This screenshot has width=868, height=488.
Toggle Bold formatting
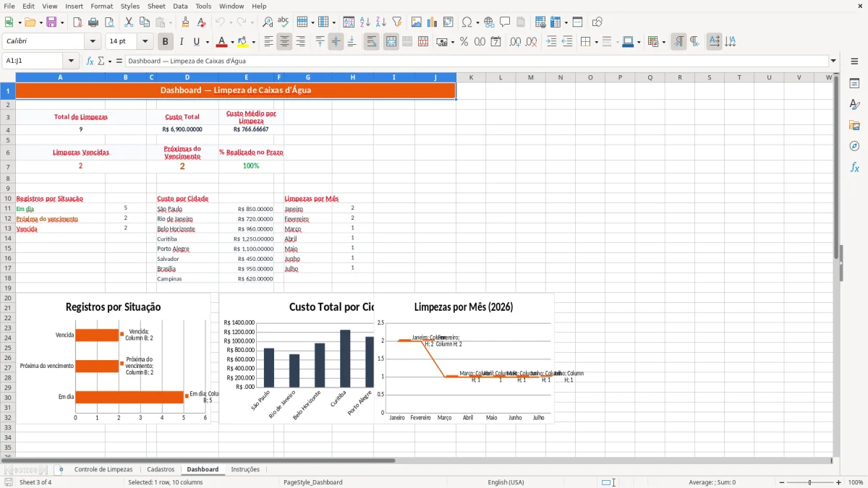[166, 42]
